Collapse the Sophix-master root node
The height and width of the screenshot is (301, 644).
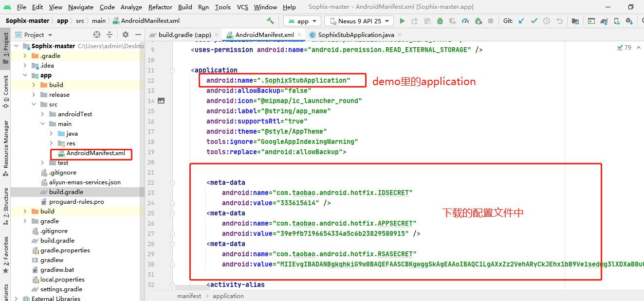[x=16, y=46]
